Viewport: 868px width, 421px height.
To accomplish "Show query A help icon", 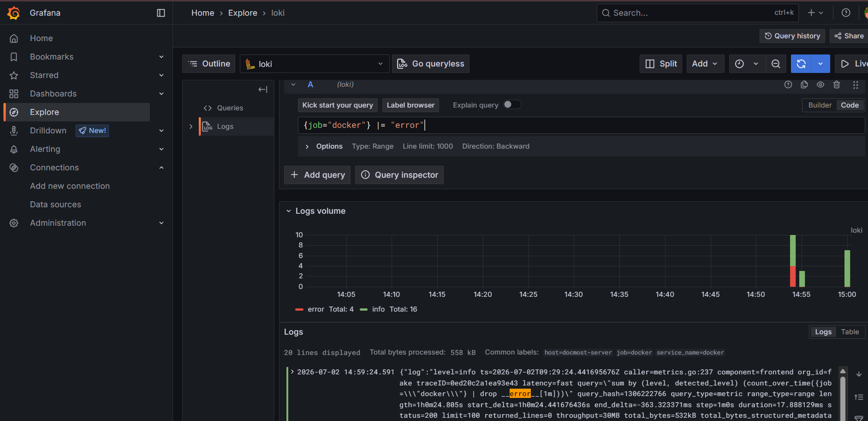I will coord(788,84).
